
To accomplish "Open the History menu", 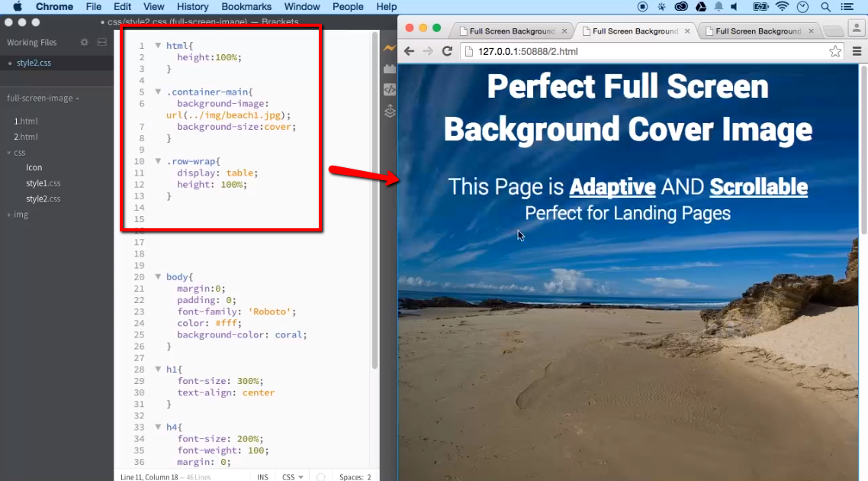I will 193,7.
